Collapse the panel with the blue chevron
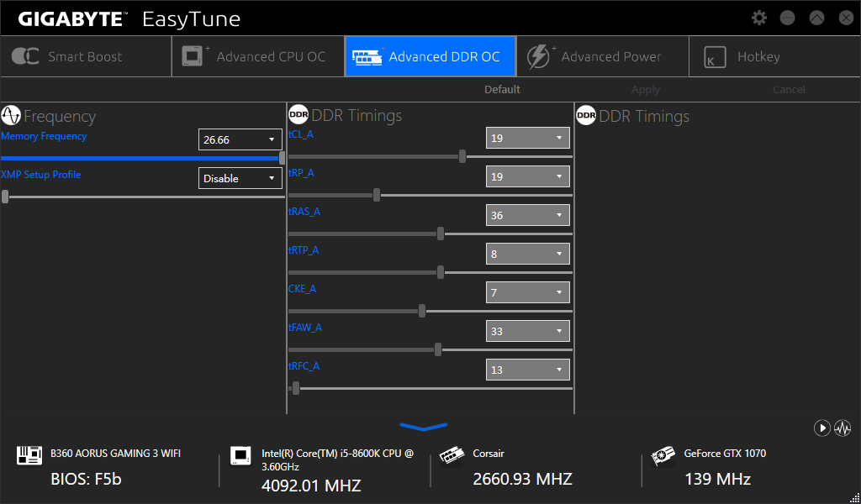This screenshot has height=504, width=861. pos(424,427)
